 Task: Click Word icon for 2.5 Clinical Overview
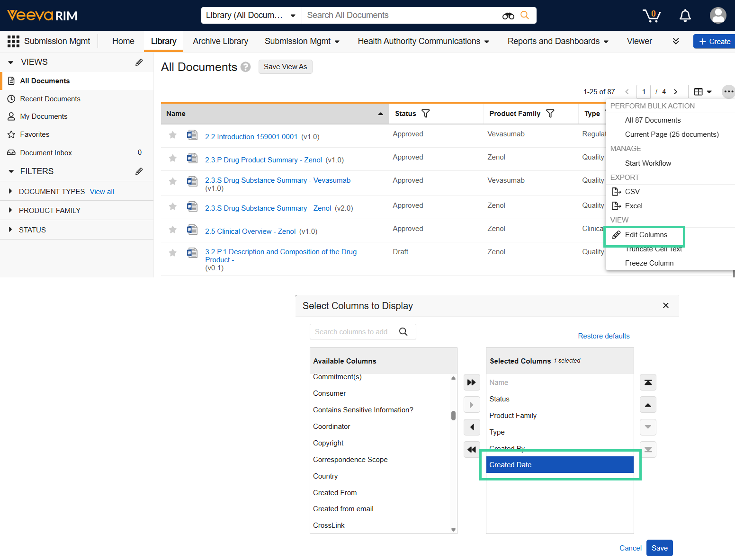point(192,230)
